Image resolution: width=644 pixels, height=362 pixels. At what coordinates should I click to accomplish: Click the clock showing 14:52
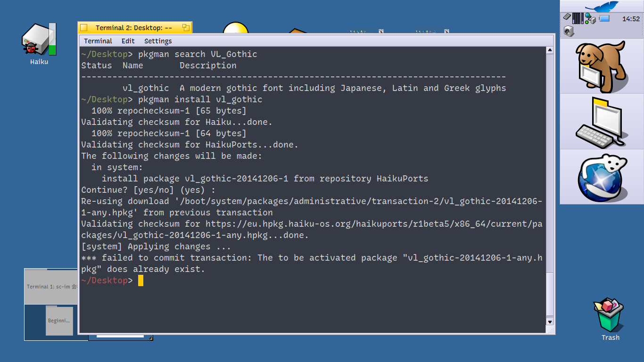click(x=631, y=19)
